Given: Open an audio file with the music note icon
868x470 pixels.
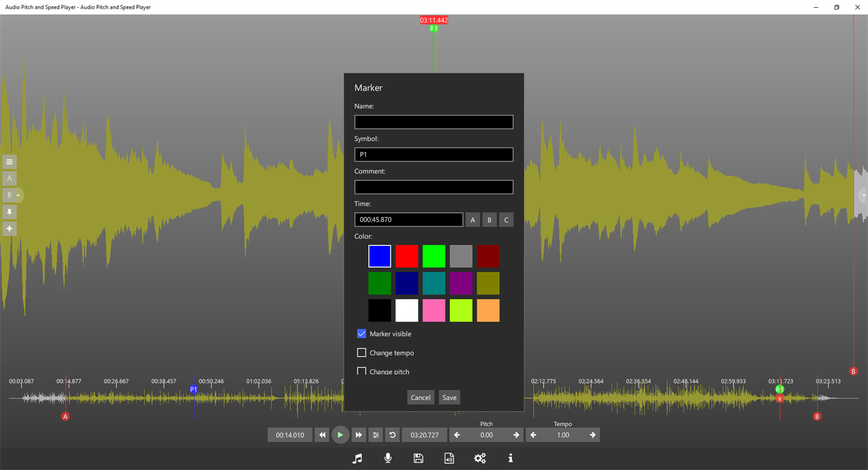Looking at the screenshot, I should pyautogui.click(x=357, y=459).
